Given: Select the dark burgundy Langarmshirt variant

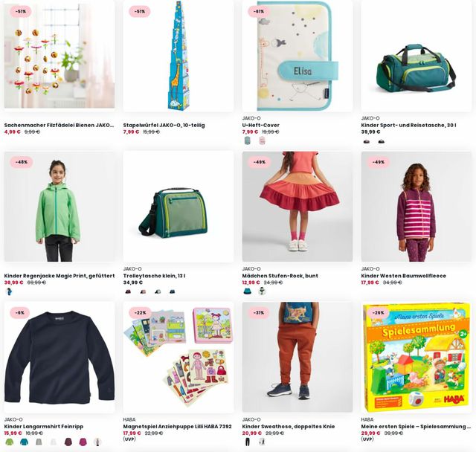Looking at the screenshot, I should (68, 442).
